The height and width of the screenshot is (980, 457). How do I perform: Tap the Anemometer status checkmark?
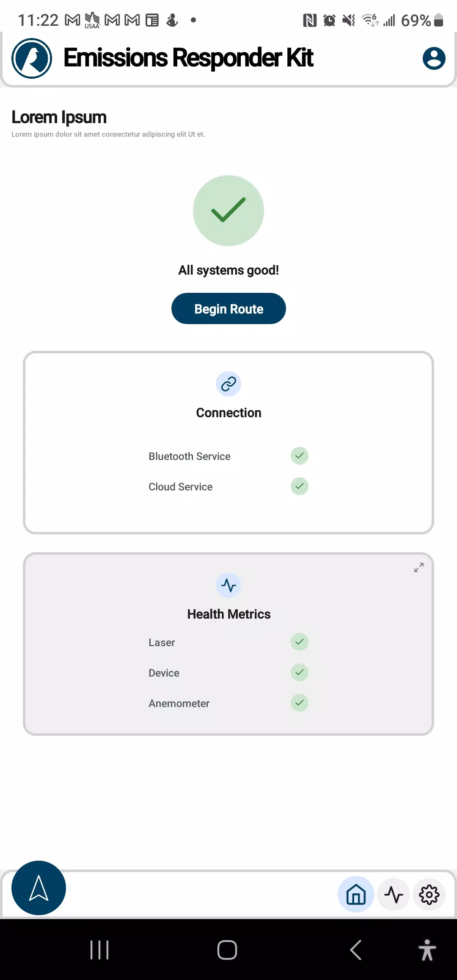[x=300, y=703]
